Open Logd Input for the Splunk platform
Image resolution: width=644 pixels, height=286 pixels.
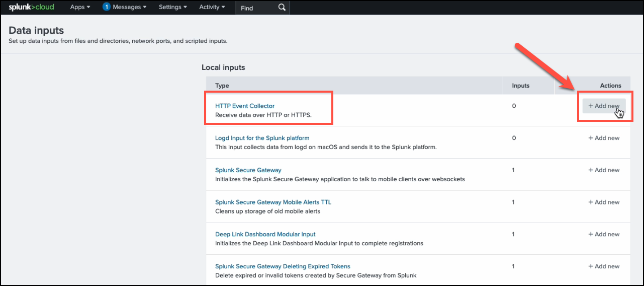(262, 138)
